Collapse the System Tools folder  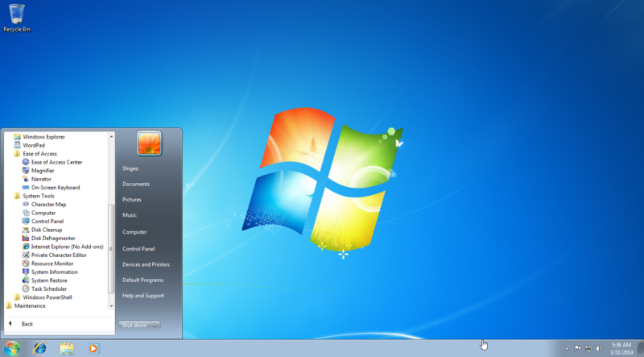pos(34,196)
